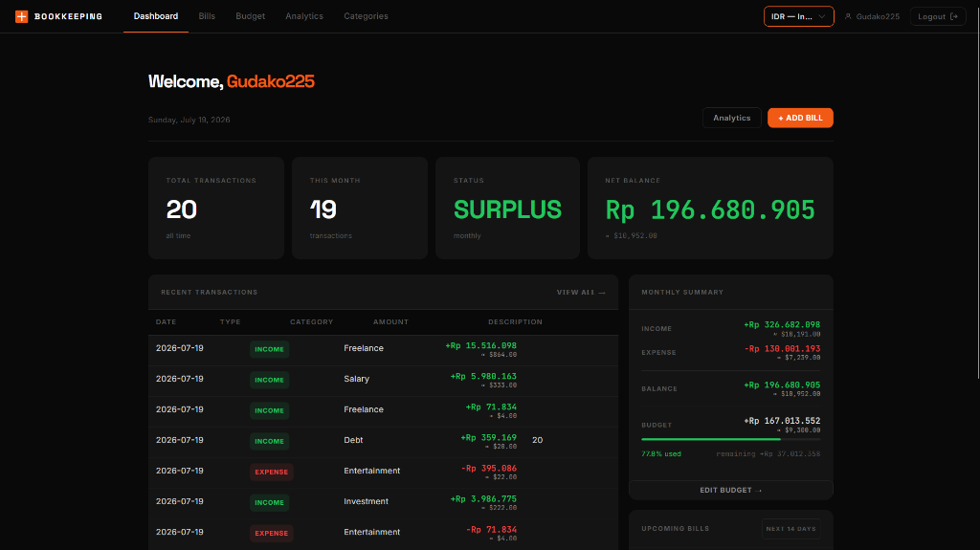980x550 pixels.
Task: Click the 77.8% used label
Action: pyautogui.click(x=660, y=453)
